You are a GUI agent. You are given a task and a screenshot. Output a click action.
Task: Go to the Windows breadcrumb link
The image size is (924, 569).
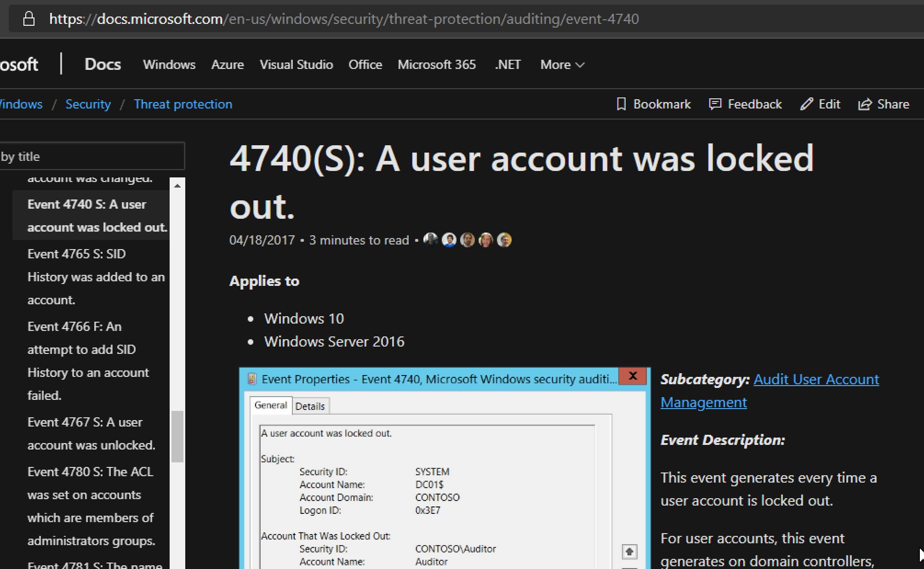[21, 104]
